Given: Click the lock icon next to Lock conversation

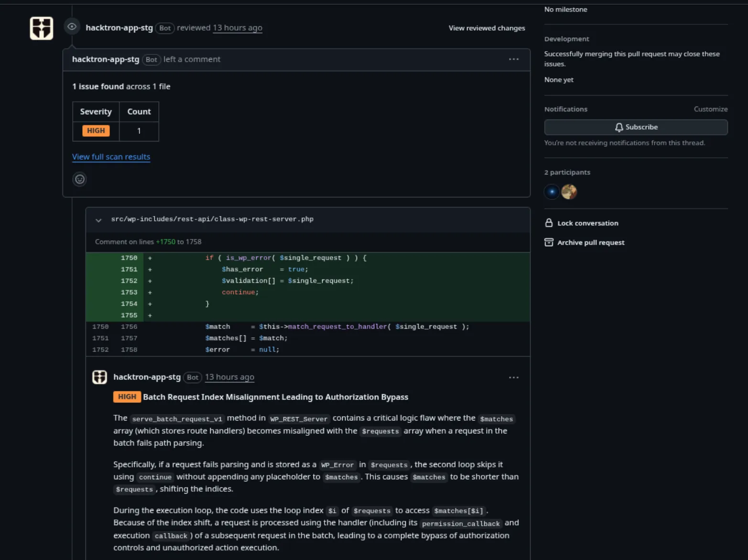Looking at the screenshot, I should [549, 223].
